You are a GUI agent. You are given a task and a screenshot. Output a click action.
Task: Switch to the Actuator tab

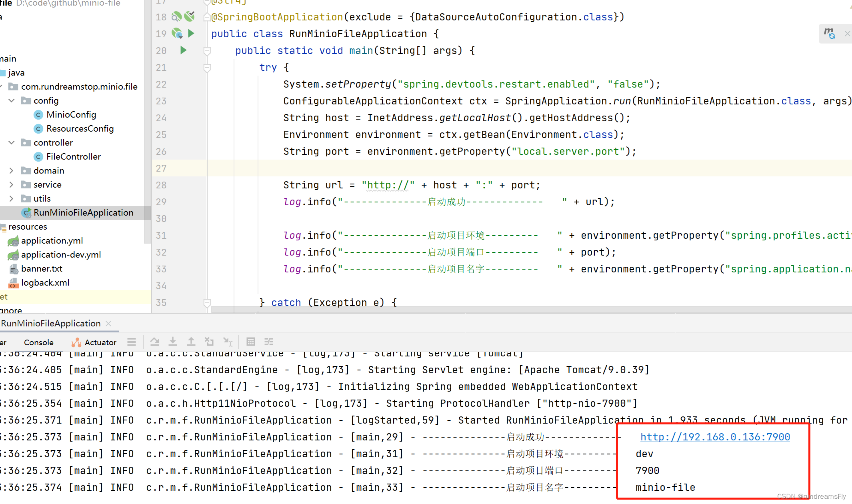(94, 342)
